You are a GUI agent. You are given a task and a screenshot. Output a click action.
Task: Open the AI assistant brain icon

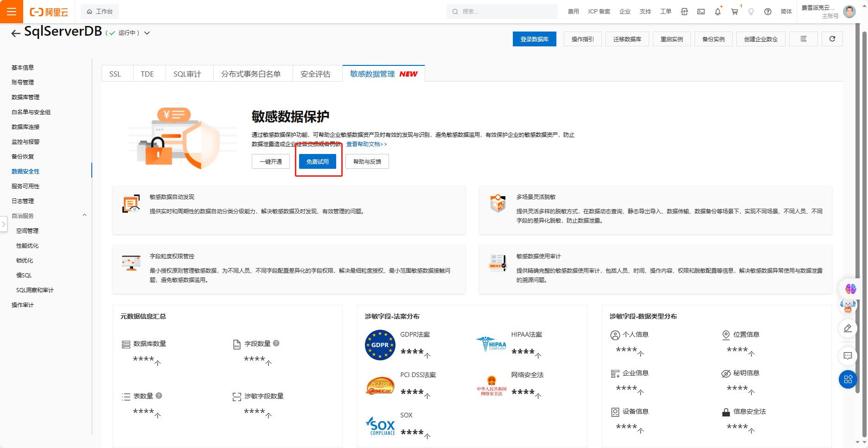[850, 289]
